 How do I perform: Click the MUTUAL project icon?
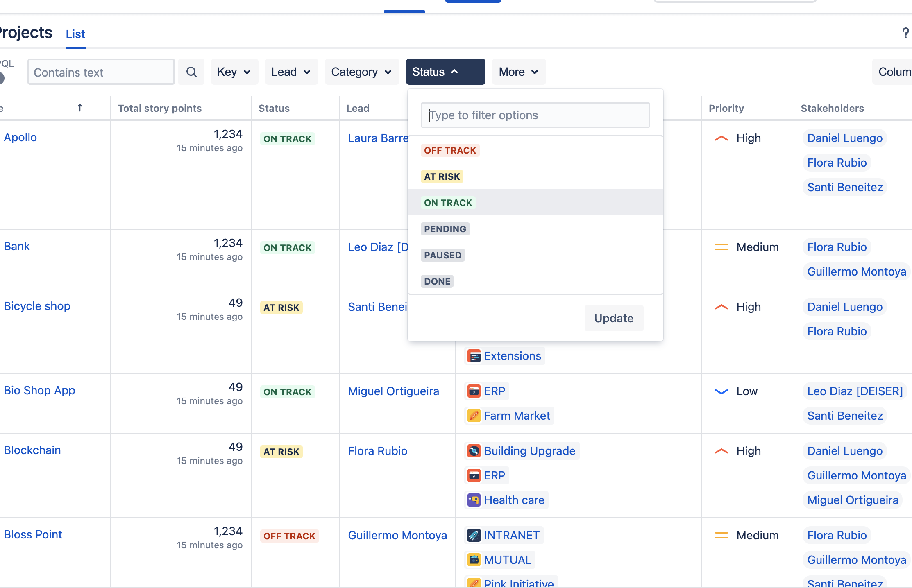pos(474,560)
